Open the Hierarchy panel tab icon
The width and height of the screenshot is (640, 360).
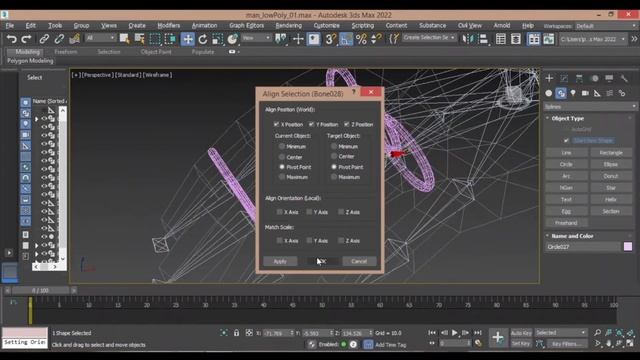tap(579, 78)
